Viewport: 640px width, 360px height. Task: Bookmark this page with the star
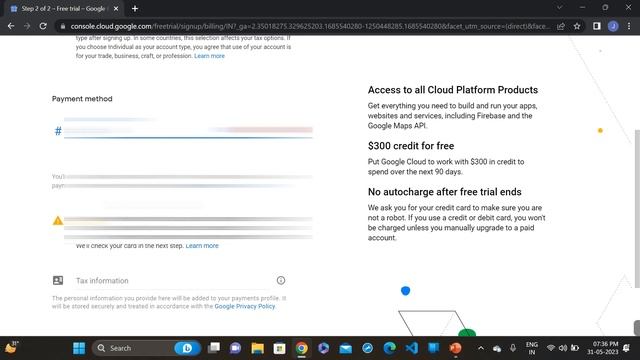577,26
